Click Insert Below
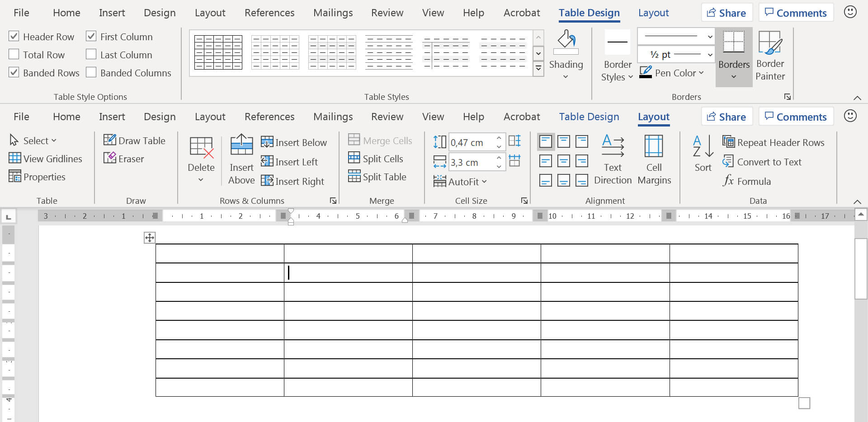Viewport: 868px width, 422px height. [294, 142]
